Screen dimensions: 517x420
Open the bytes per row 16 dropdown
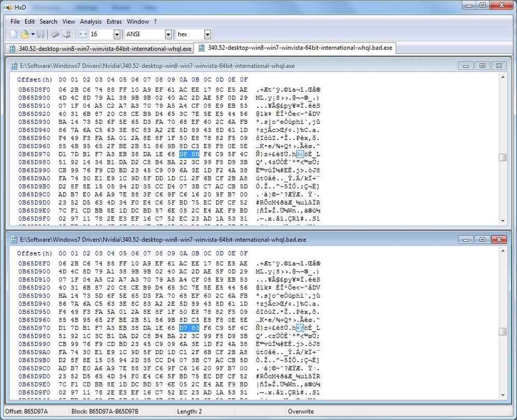pyautogui.click(x=117, y=34)
